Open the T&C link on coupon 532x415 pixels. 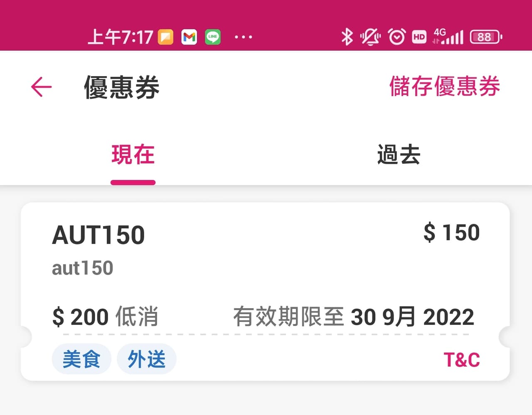point(462,360)
